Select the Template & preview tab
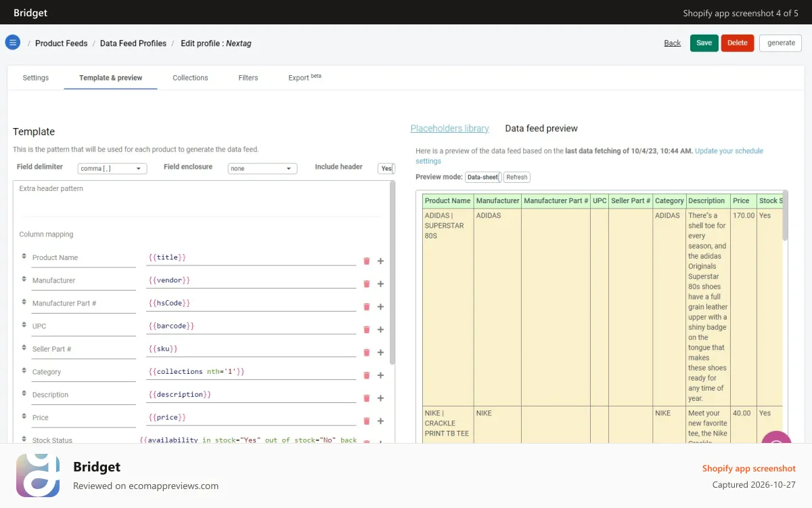812x508 pixels. point(111,78)
